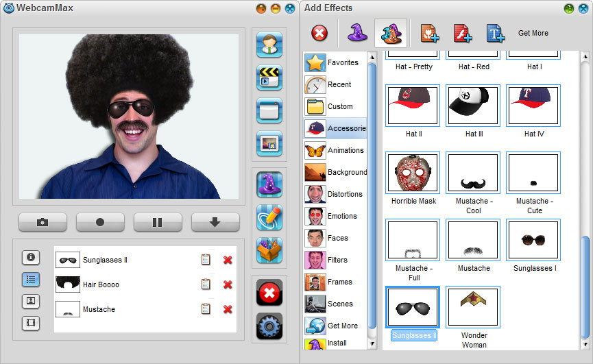Image resolution: width=593 pixels, height=364 pixels.
Task: Click the camera snapshot button
Action: pyautogui.click(x=43, y=222)
